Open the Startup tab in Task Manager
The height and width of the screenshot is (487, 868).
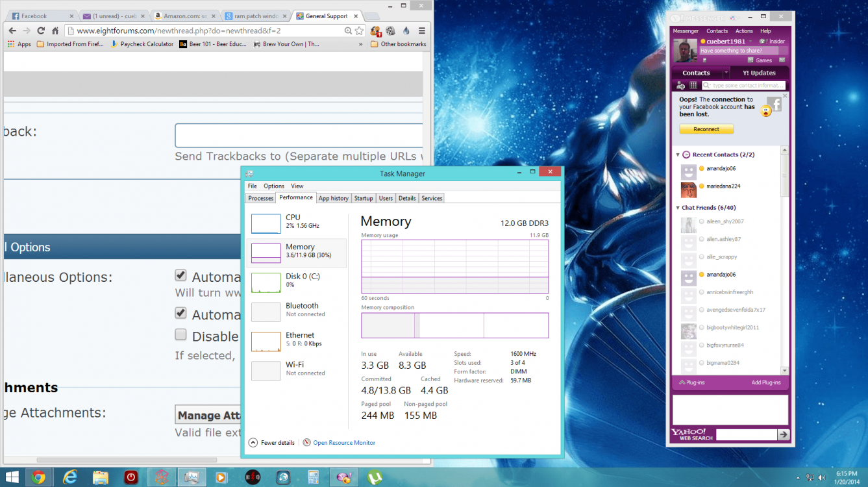(364, 198)
